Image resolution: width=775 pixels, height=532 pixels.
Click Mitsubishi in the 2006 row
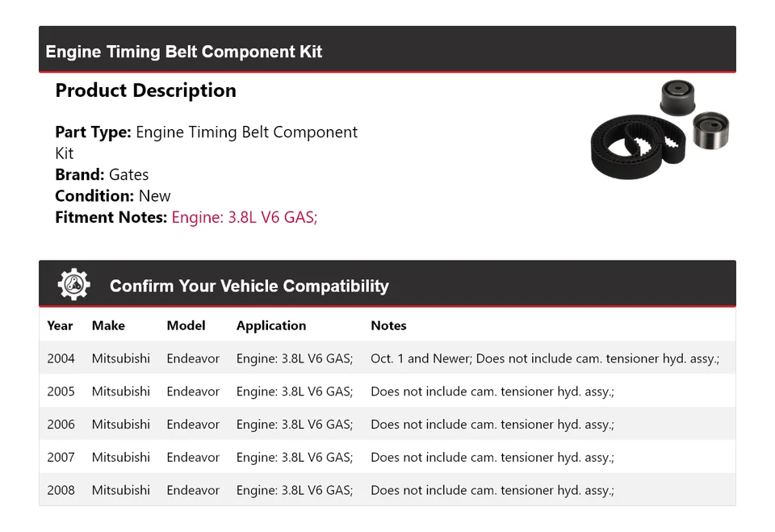tap(121, 425)
